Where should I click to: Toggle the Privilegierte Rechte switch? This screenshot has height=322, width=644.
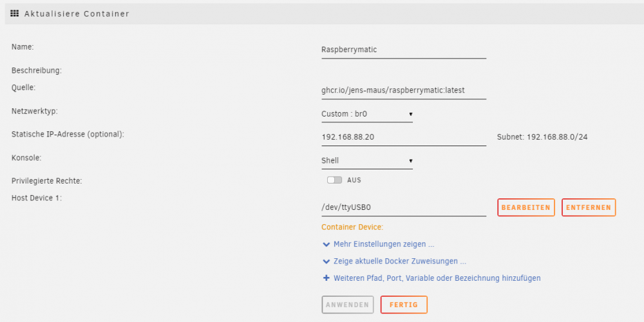tap(334, 180)
